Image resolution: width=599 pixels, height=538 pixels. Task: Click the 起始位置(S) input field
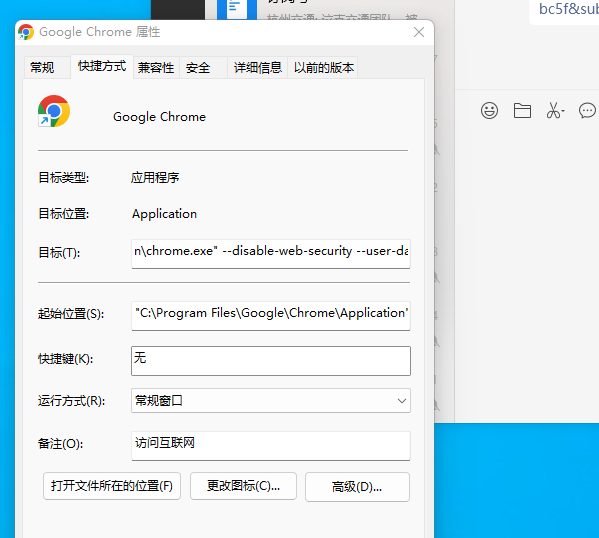coord(271,316)
